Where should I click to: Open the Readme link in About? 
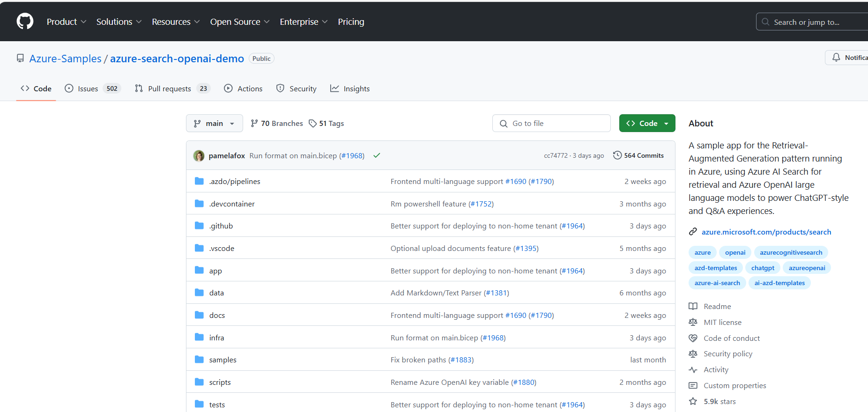(x=717, y=306)
